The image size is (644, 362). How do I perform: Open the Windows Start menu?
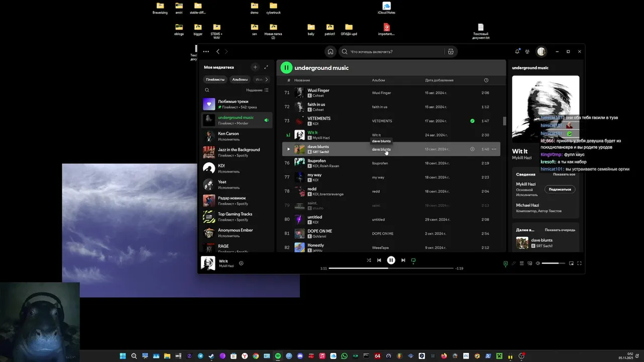click(123, 356)
